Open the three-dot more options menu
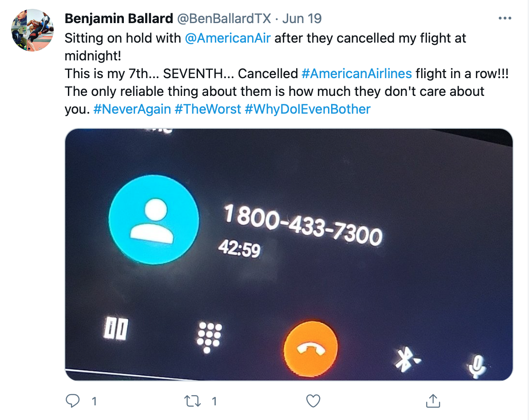This screenshot has height=420, width=530. coord(505,18)
